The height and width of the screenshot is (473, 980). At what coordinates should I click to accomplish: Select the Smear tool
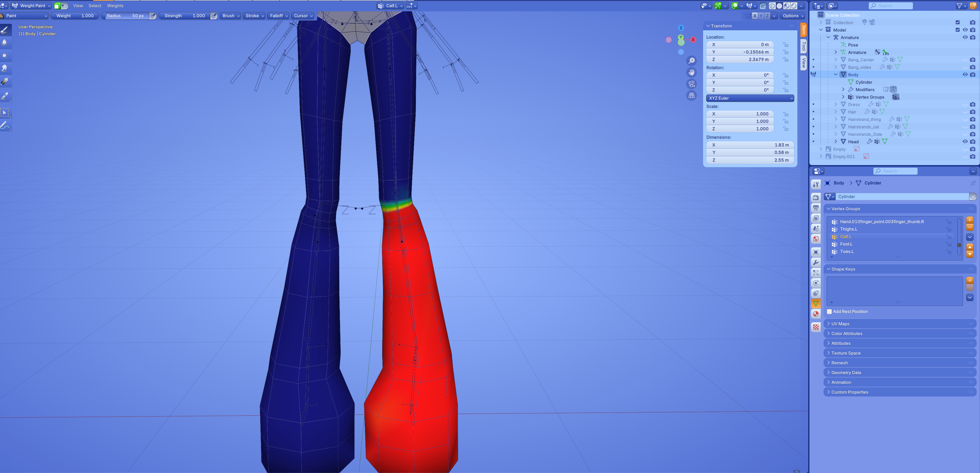tap(5, 68)
